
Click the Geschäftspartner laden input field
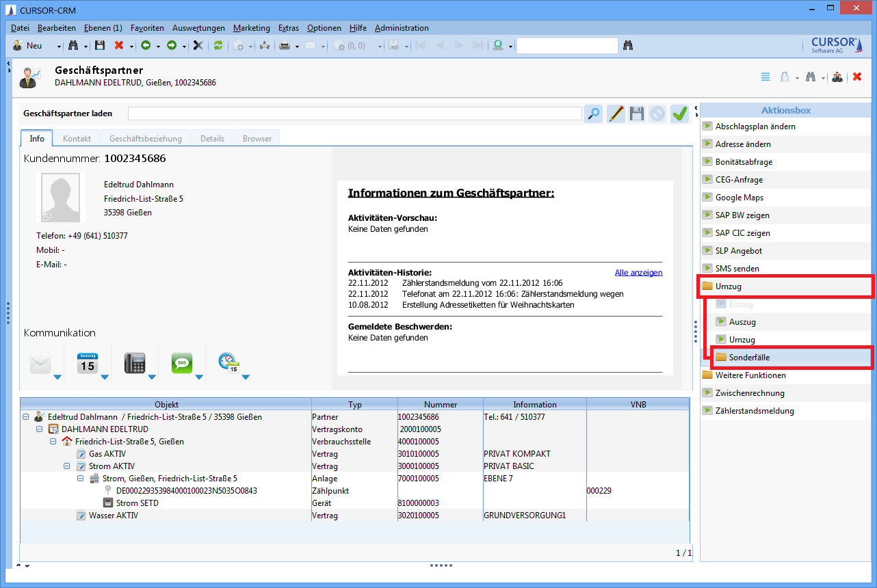point(354,113)
